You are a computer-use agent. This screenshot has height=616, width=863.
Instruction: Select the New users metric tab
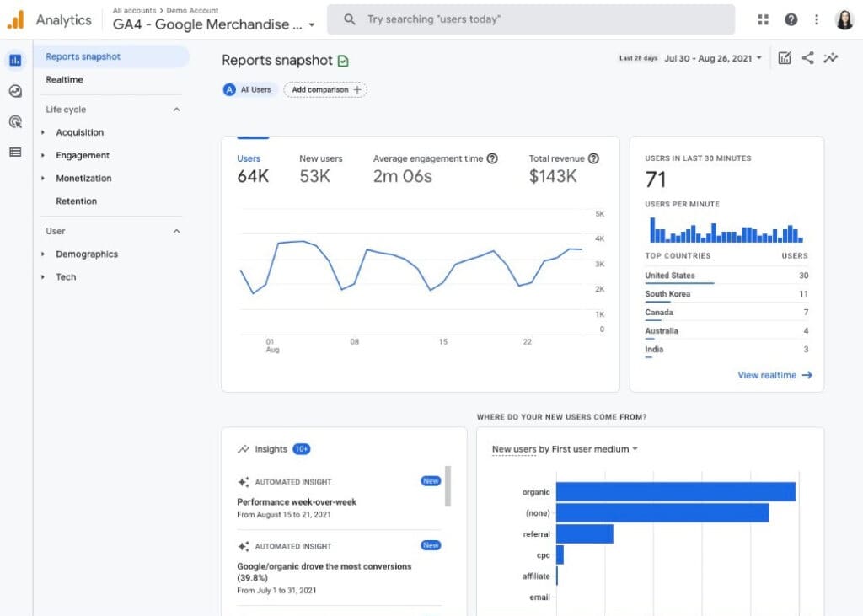pyautogui.click(x=321, y=169)
